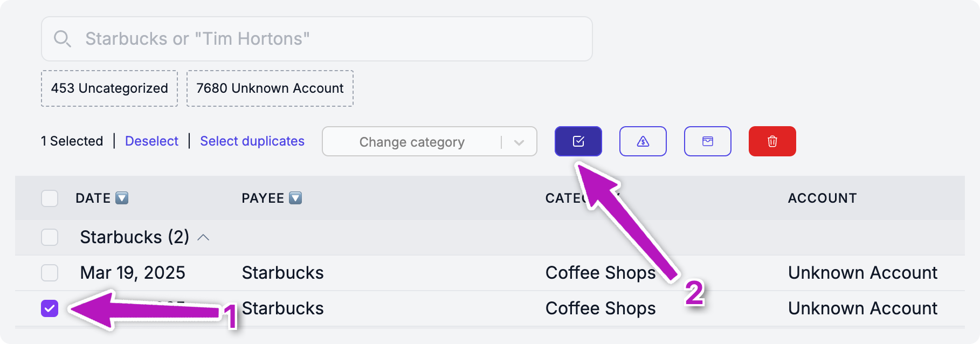Select the Mar 19, 2025 transaction checkbox
This screenshot has height=344, width=980.
coord(50,273)
